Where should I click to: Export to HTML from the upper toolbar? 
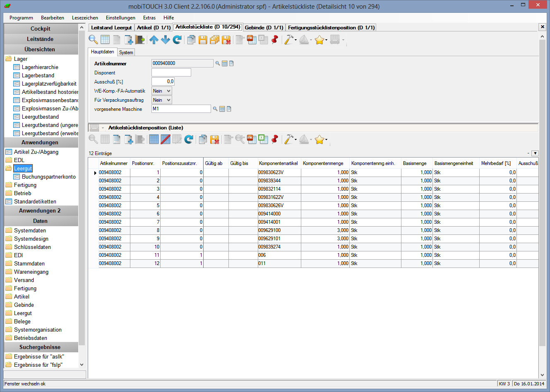coord(252,40)
